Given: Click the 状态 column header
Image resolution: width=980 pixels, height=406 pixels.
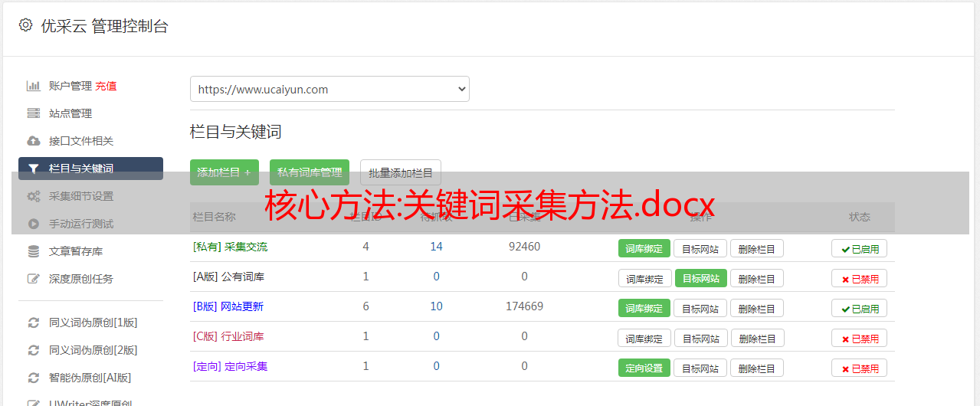Looking at the screenshot, I should (x=860, y=217).
